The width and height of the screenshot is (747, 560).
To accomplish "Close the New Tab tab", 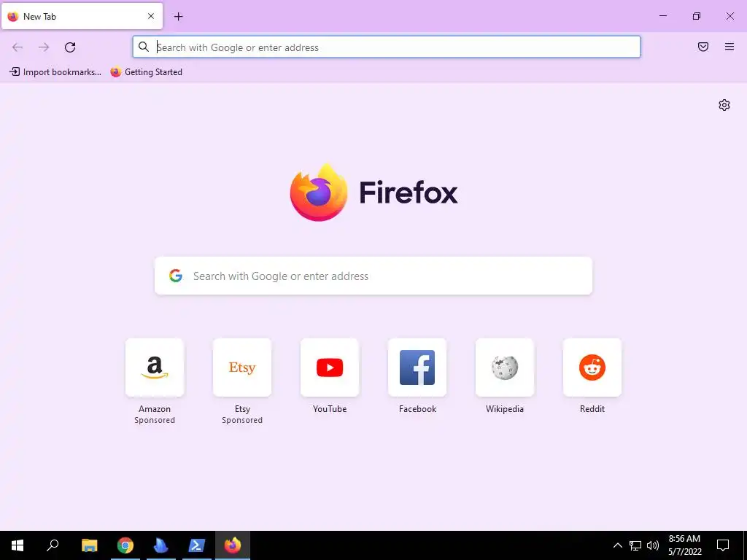I will click(151, 16).
